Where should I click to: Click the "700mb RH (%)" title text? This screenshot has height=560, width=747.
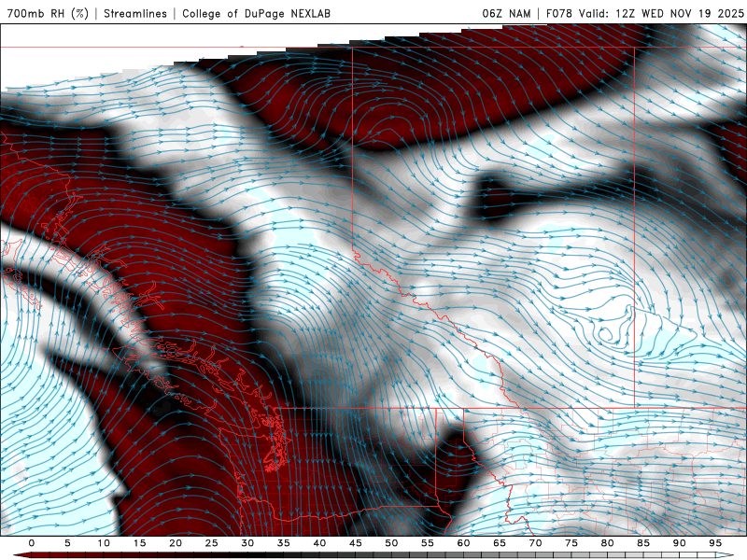(x=48, y=13)
